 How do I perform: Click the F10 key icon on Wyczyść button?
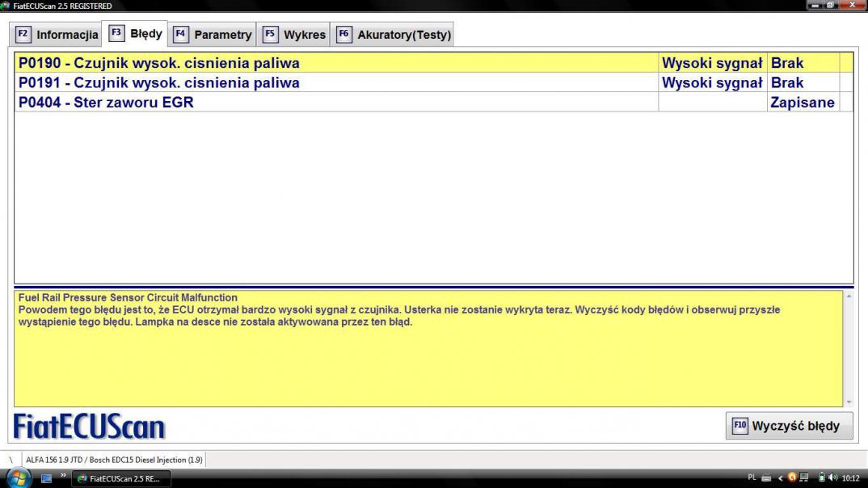click(740, 426)
